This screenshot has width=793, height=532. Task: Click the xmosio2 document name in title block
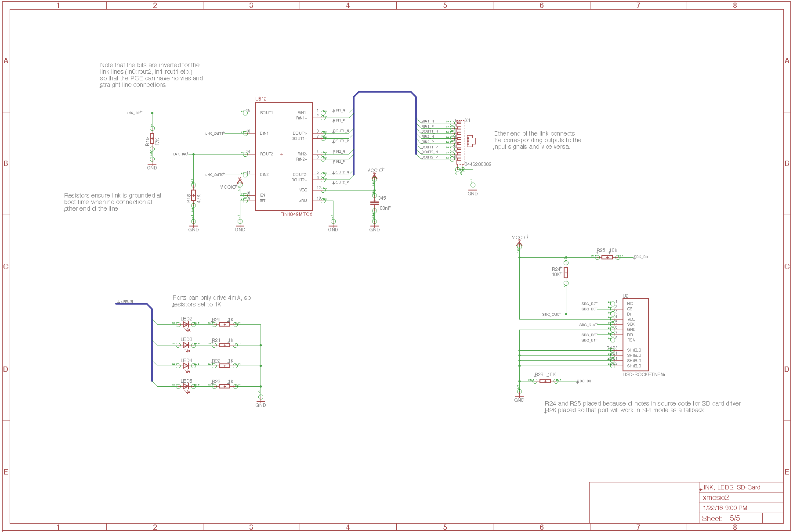click(x=716, y=497)
